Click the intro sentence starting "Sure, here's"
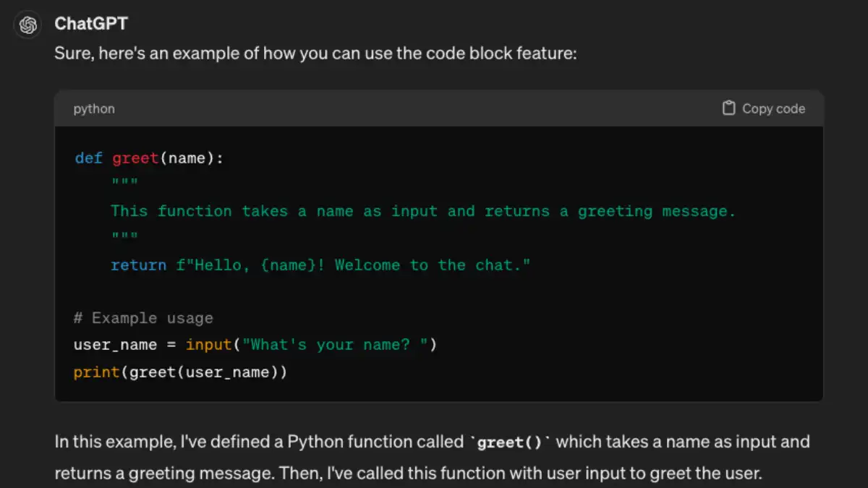This screenshot has width=868, height=488. pos(315,53)
